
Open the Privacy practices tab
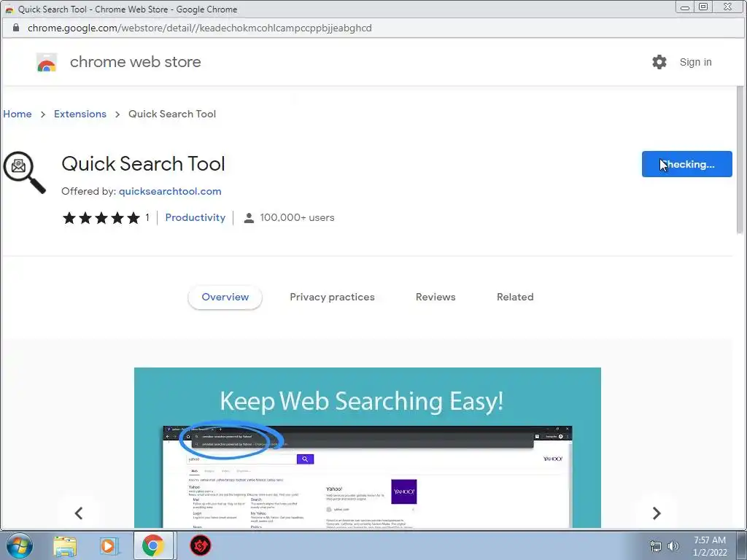[x=332, y=297]
